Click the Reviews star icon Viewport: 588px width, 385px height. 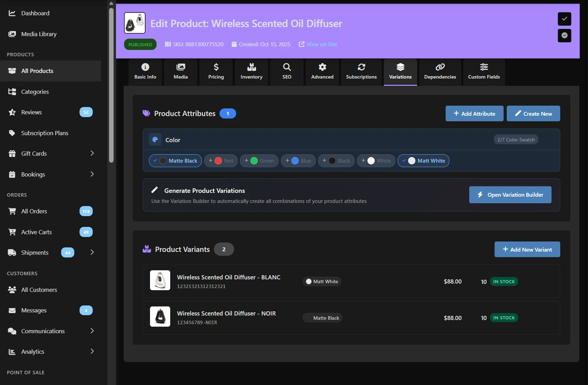point(12,112)
